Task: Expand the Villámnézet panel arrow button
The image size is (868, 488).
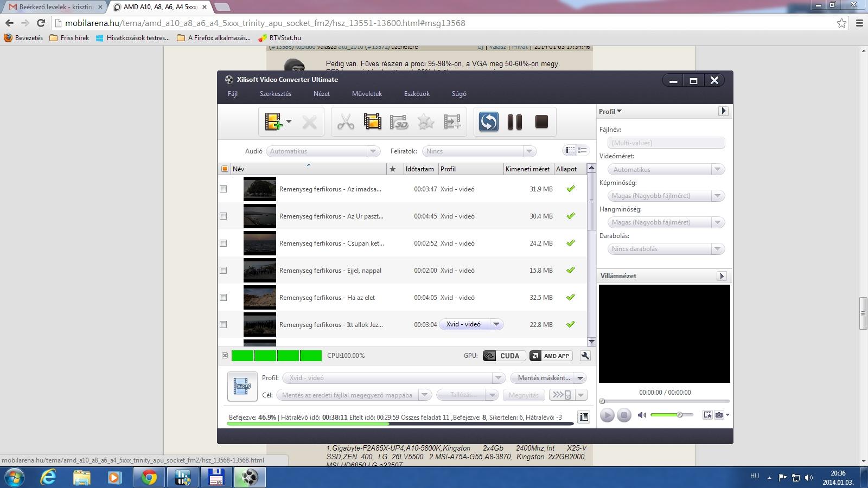Action: (x=722, y=276)
